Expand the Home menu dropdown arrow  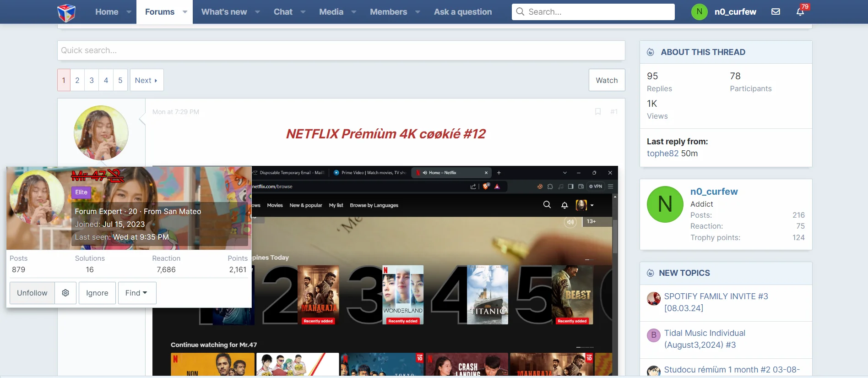[x=129, y=12]
